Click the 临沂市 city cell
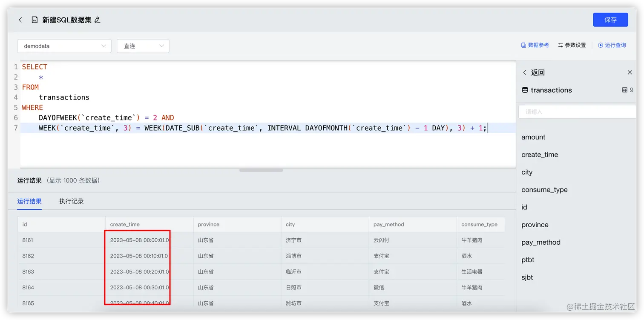The width and height of the screenshot is (644, 320). (x=325, y=271)
